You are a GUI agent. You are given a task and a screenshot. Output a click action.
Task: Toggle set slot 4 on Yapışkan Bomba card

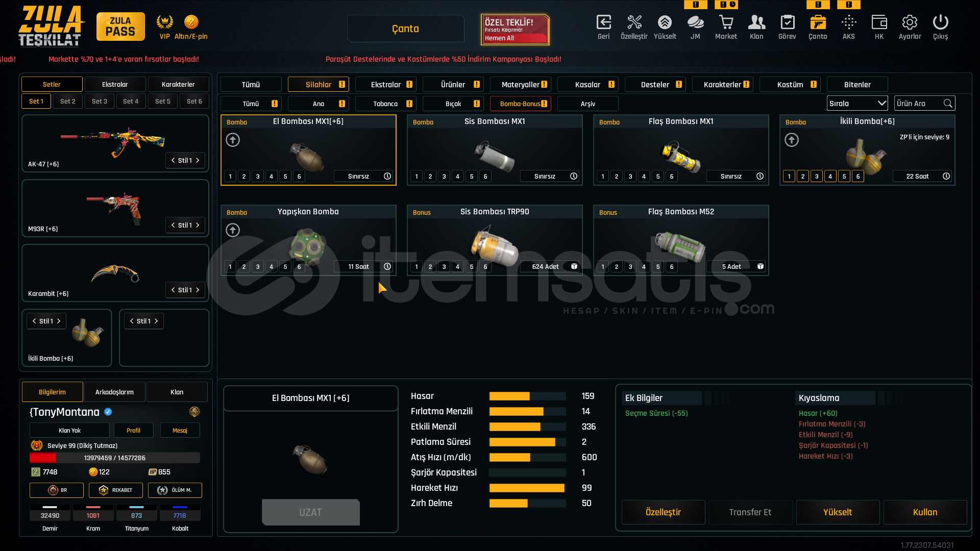(272, 267)
